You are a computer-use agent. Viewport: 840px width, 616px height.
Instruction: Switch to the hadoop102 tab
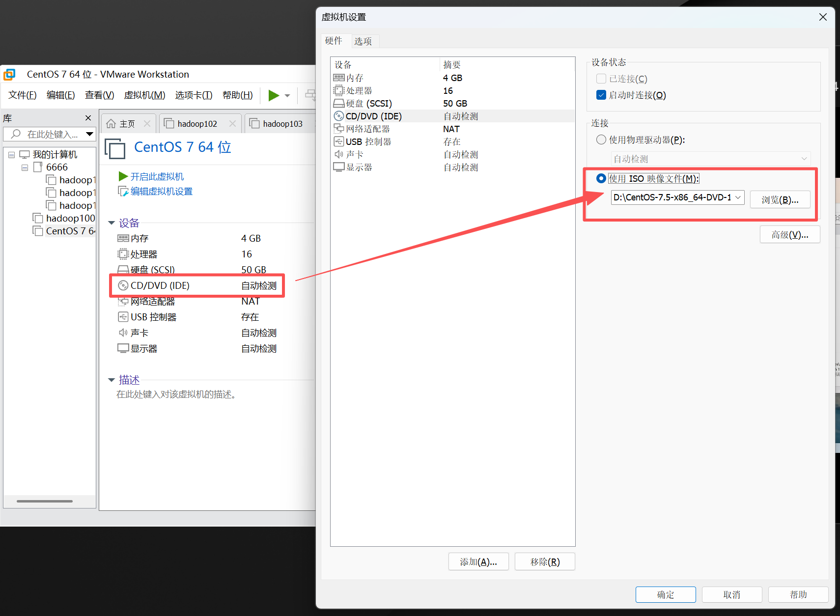tap(197, 124)
